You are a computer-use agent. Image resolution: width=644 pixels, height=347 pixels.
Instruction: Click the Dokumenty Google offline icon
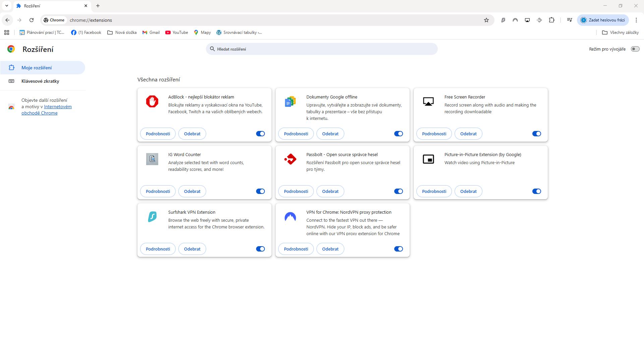(x=290, y=101)
